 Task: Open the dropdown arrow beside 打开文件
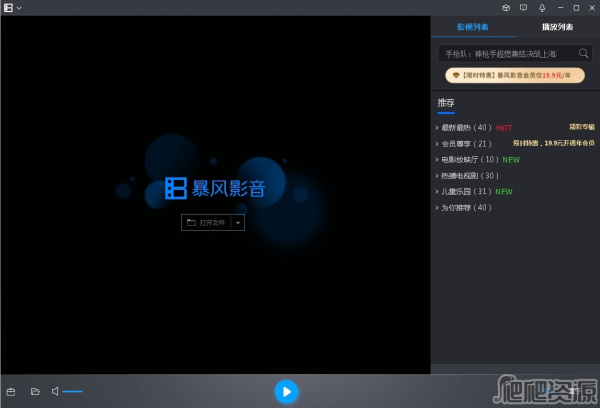pyautogui.click(x=238, y=223)
